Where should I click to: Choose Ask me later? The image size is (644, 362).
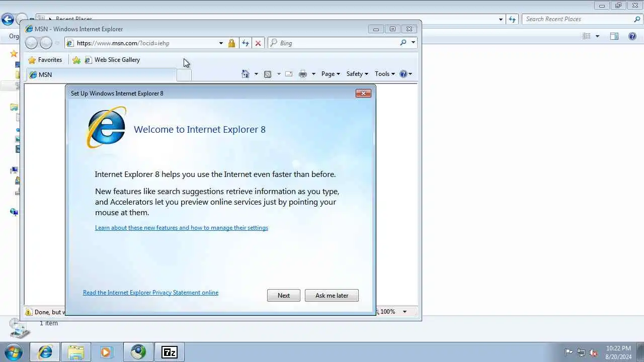[332, 296]
